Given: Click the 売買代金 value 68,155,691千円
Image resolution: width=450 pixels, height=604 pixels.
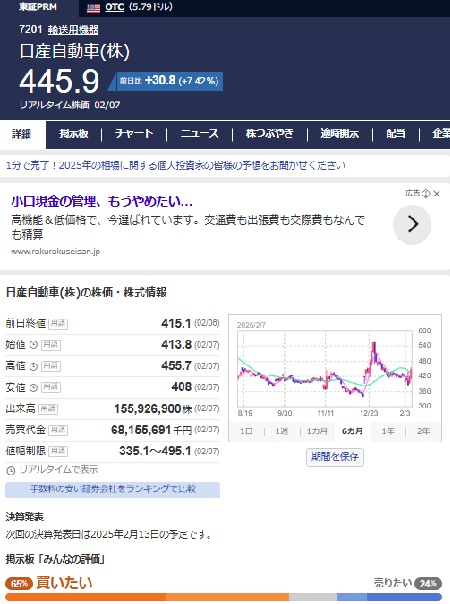Looking at the screenshot, I should click(151, 430).
